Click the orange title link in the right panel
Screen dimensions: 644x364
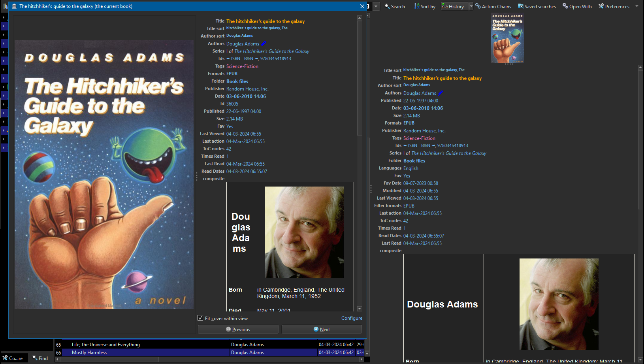pos(443,78)
